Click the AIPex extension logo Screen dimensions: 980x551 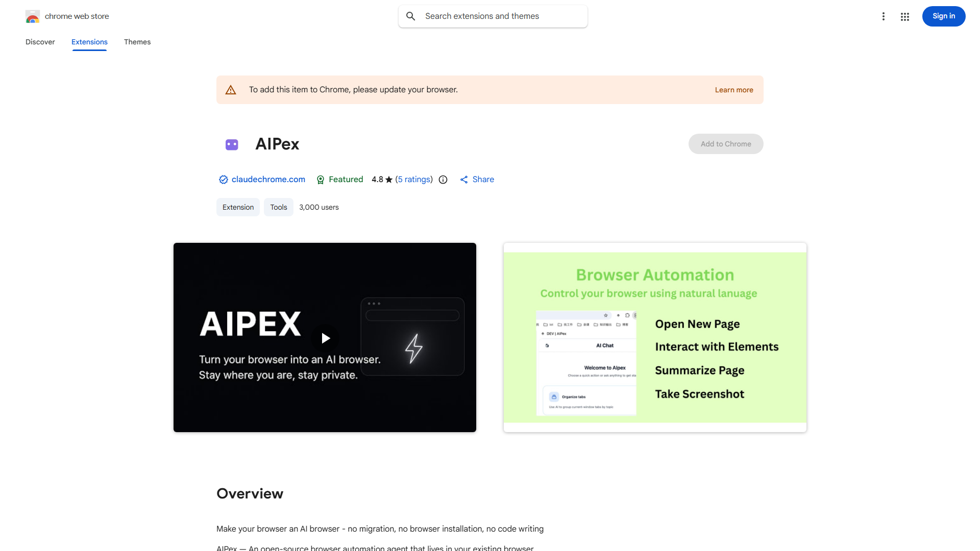pos(232,144)
